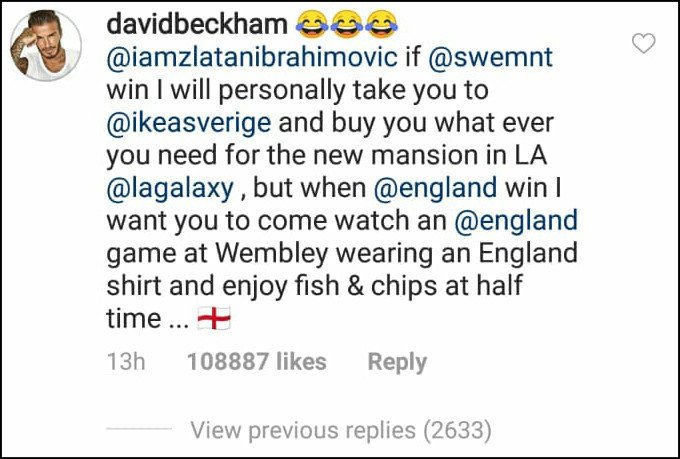Like the comment with the heart icon
The image size is (680, 459).
[x=644, y=43]
